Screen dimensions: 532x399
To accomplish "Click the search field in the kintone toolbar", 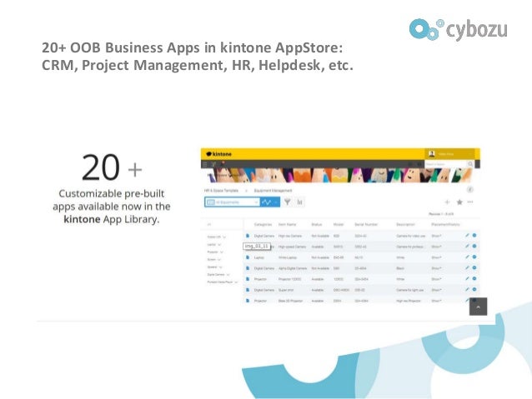I will pos(445,164).
